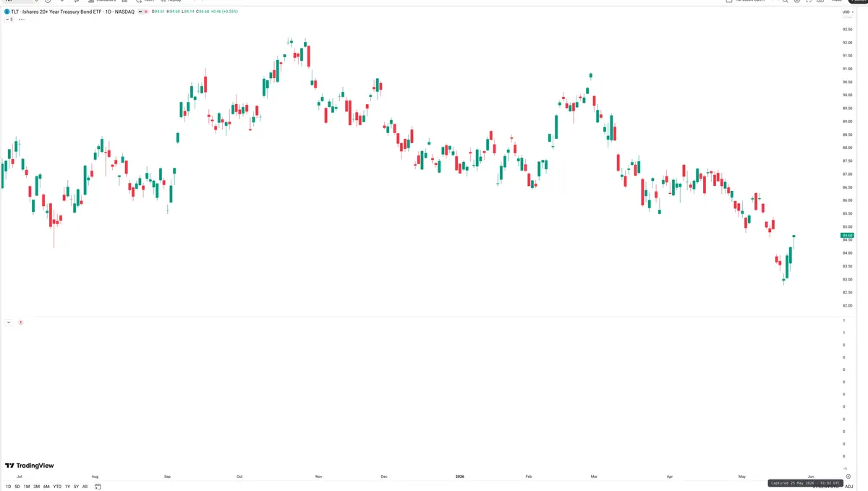Click the 2026 year label on time axis
Viewport: 868px width, 491px height.
click(x=459, y=477)
